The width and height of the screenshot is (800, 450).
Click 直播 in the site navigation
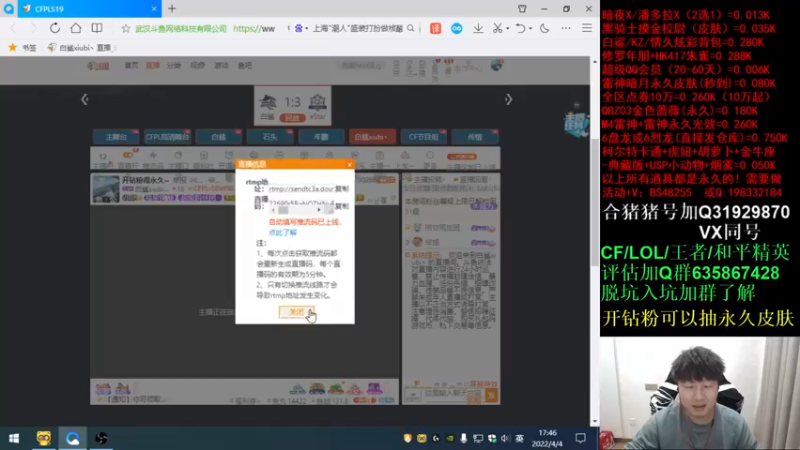point(153,65)
